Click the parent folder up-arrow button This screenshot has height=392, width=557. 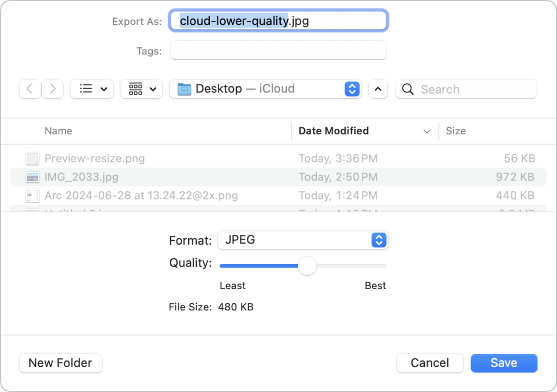378,89
